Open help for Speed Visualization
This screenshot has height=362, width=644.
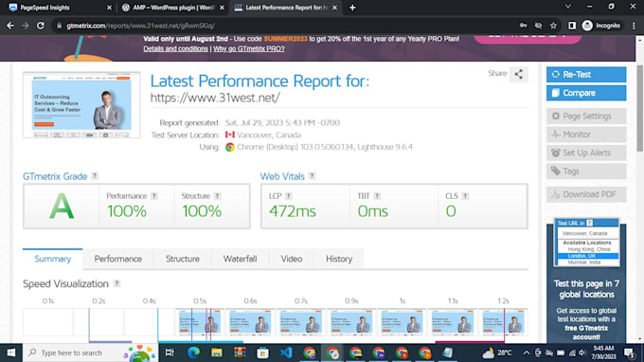coord(117,283)
